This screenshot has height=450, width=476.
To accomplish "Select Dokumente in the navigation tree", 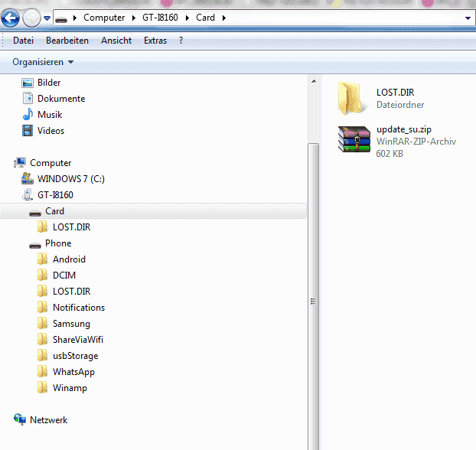I will [61, 99].
